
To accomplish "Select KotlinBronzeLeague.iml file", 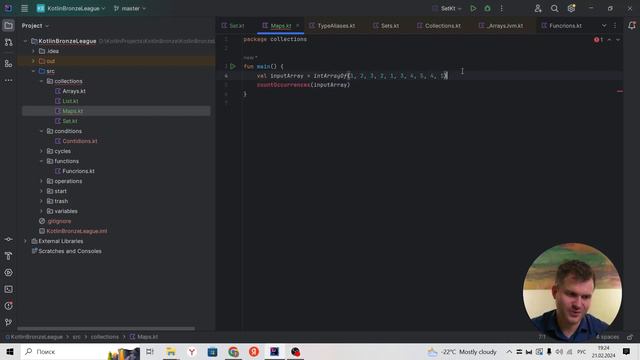I will 77,231.
